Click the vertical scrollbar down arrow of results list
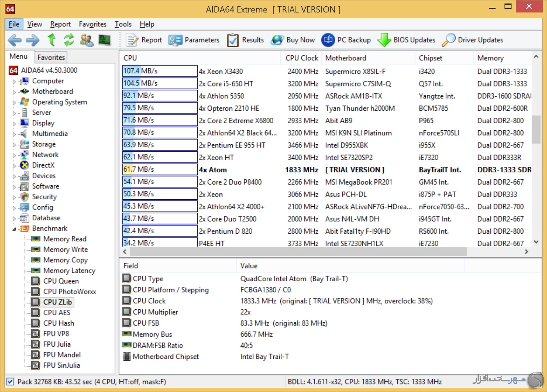Viewport: 547px width, 392px height. tap(536, 242)
